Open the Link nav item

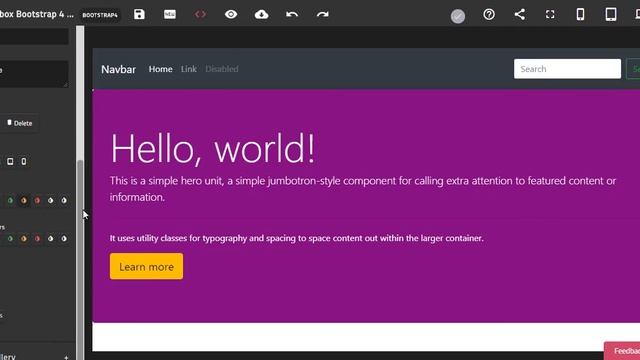(x=189, y=69)
